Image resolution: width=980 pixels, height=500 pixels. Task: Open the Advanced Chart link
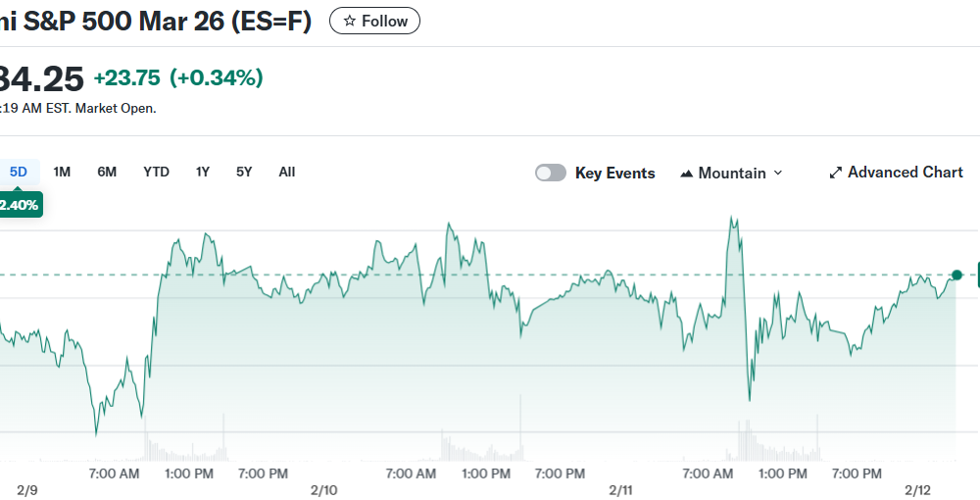point(896,173)
